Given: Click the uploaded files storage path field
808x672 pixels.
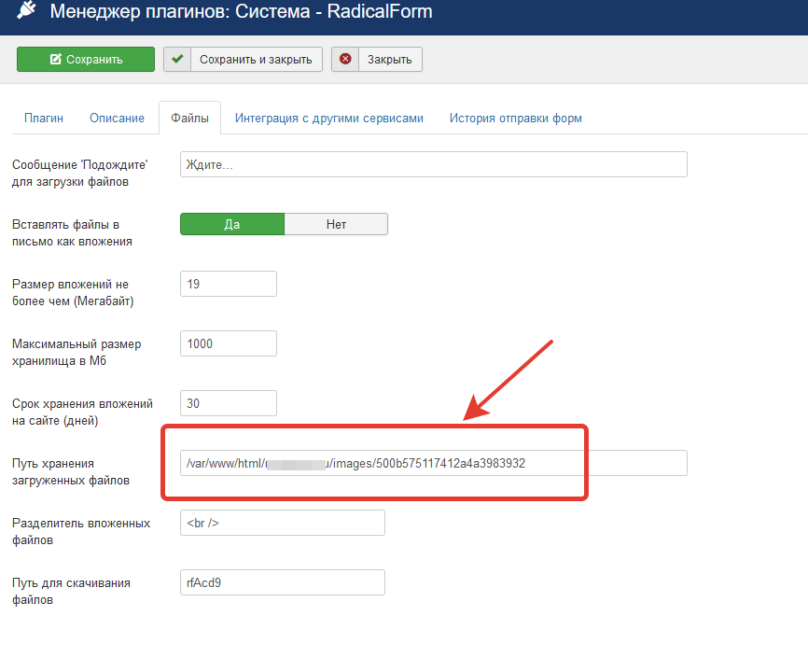Looking at the screenshot, I should [433, 463].
